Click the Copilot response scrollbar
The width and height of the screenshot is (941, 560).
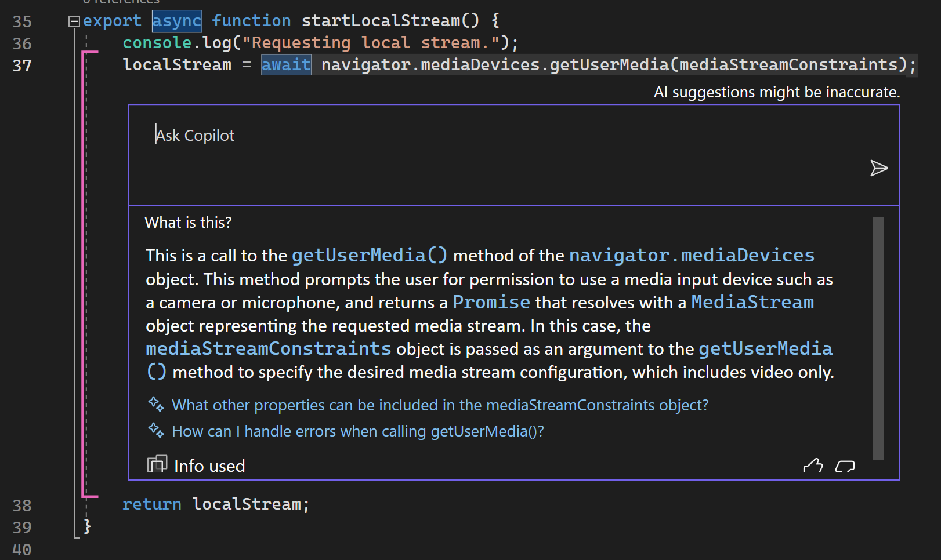(x=878, y=339)
